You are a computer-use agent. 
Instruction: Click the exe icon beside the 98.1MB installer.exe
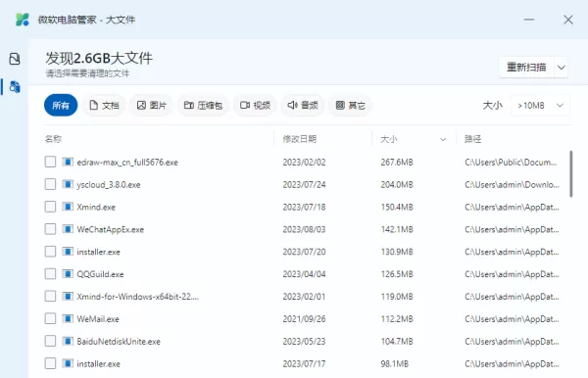68,363
